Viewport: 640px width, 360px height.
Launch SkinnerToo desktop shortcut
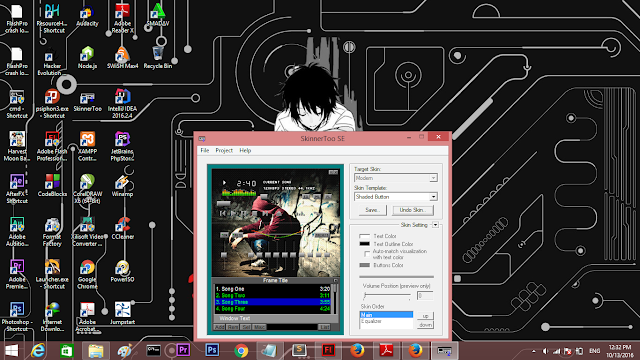(87, 101)
